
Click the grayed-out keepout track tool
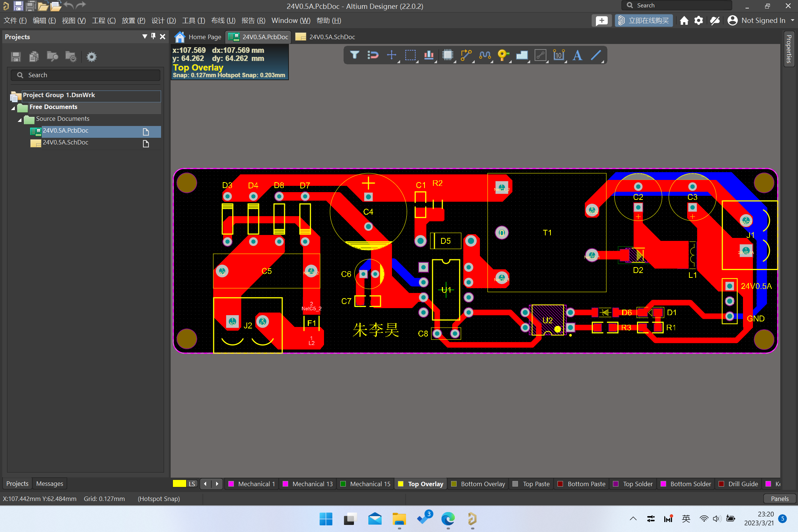tap(540, 55)
